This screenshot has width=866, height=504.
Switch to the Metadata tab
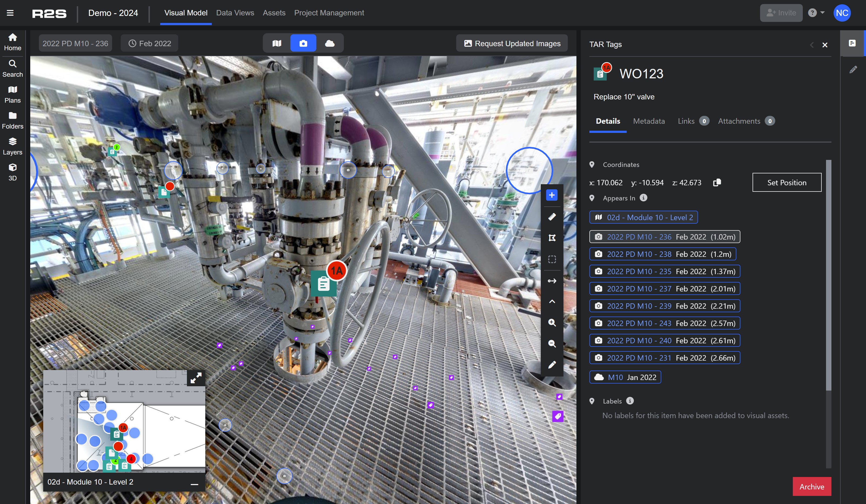point(649,121)
